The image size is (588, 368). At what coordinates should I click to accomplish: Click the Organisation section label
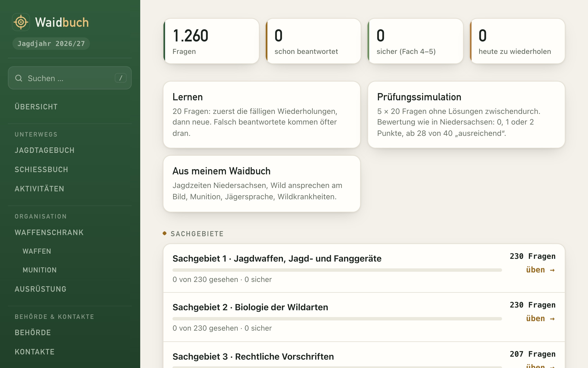[40, 216]
